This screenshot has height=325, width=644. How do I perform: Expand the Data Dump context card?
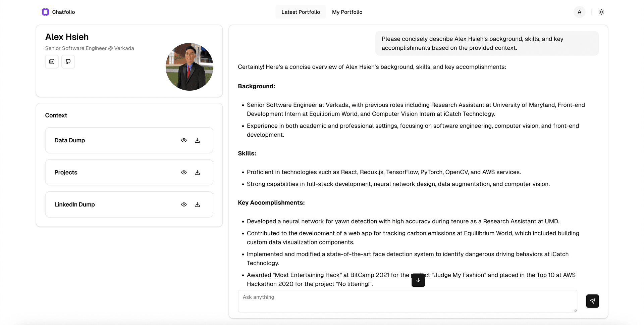pyautogui.click(x=101, y=140)
